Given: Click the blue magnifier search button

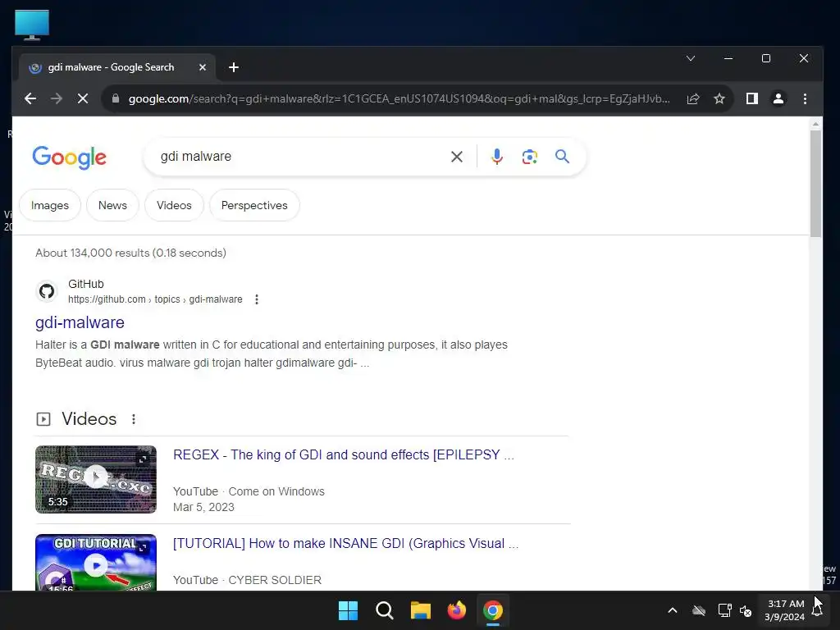Looking at the screenshot, I should coord(562,157).
